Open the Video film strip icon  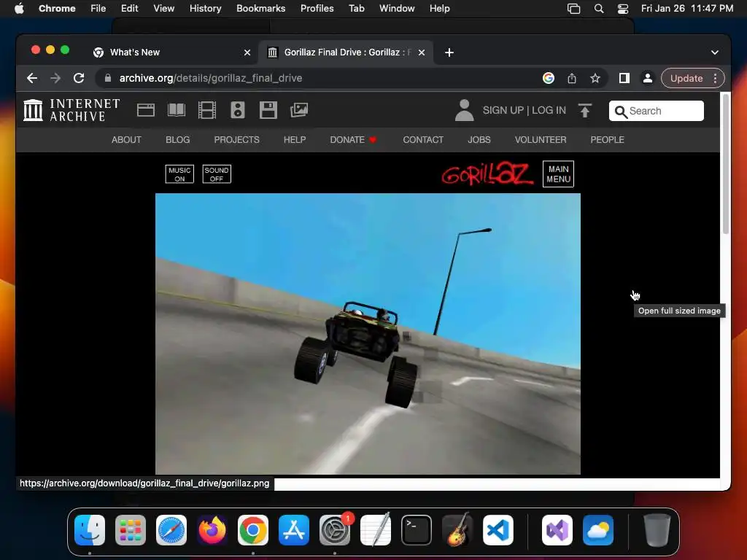point(206,110)
